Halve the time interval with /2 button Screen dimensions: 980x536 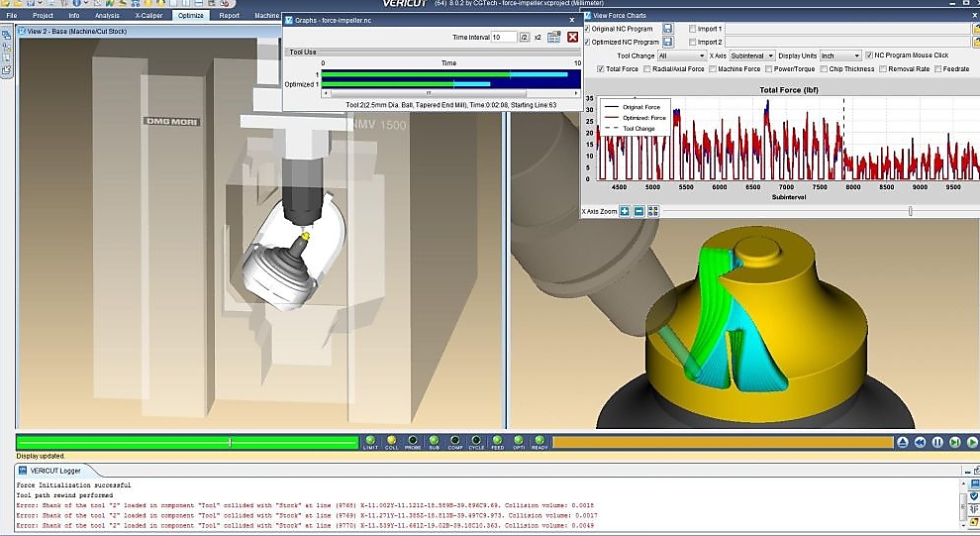[x=525, y=37]
